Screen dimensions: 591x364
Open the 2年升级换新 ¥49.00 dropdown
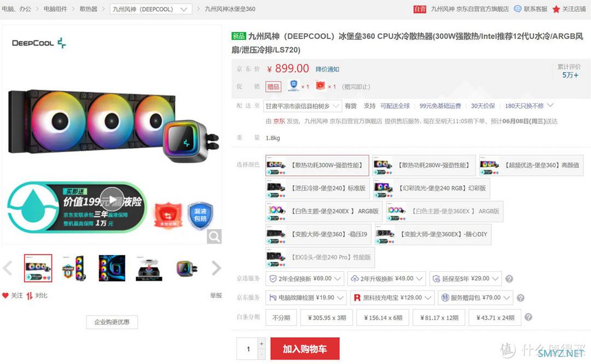(x=387, y=279)
